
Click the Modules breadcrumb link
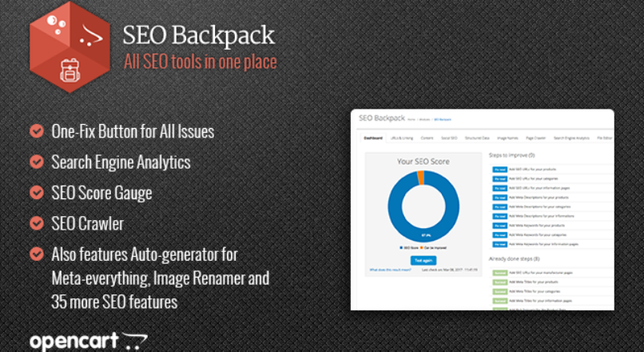click(425, 120)
